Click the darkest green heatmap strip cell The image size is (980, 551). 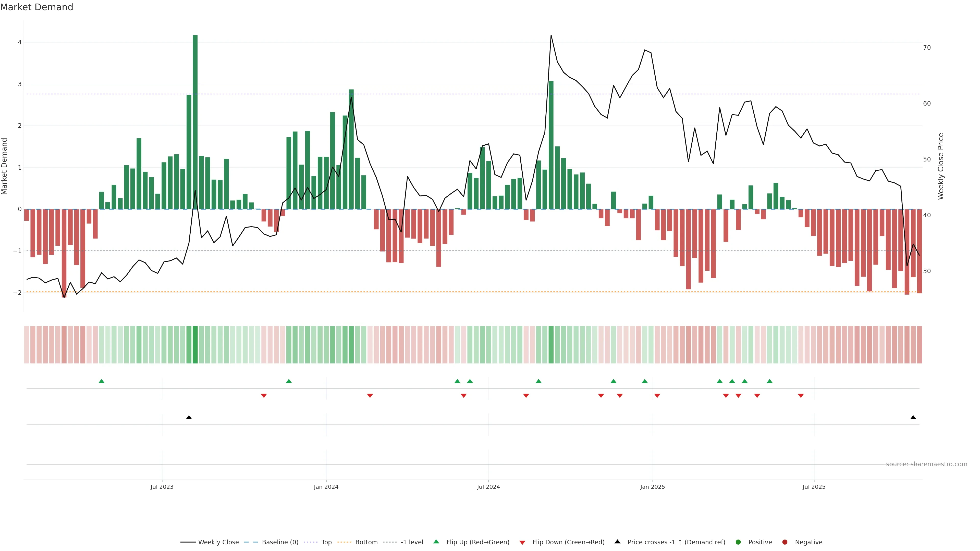pos(195,345)
